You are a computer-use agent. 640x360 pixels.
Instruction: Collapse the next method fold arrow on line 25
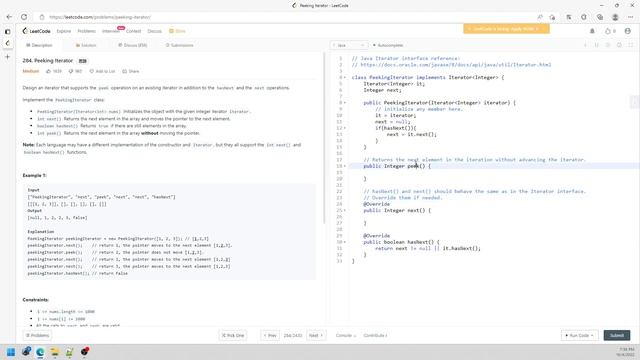pos(344,211)
